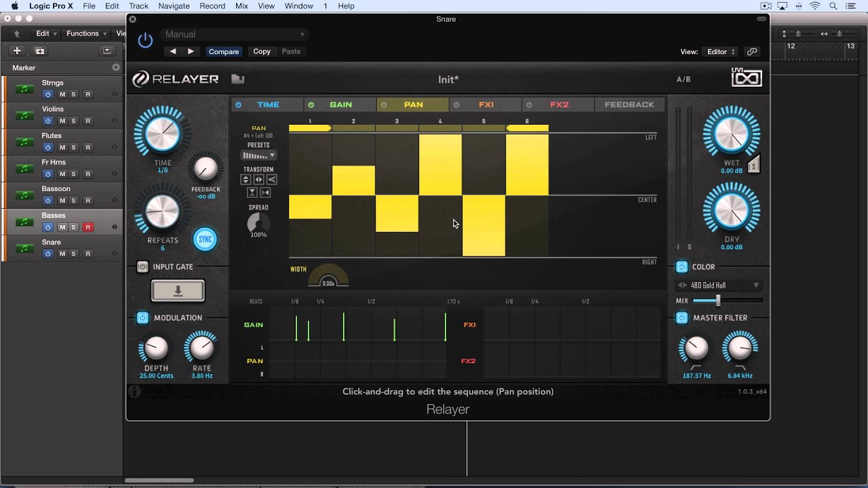Click the duplicate track icon
This screenshot has width=868, height=488.
coord(40,51)
